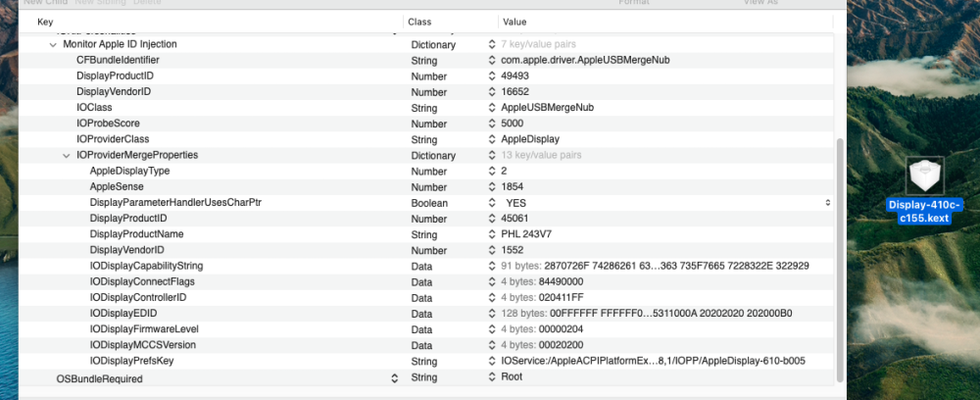This screenshot has height=400, width=980.
Task: Click value 1552
Action: coord(513,249)
